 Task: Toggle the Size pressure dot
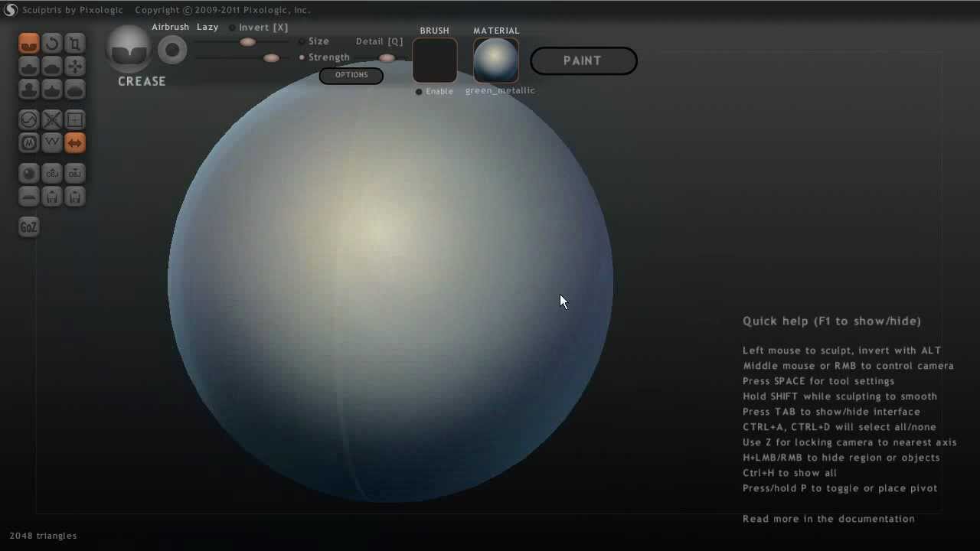(x=302, y=41)
